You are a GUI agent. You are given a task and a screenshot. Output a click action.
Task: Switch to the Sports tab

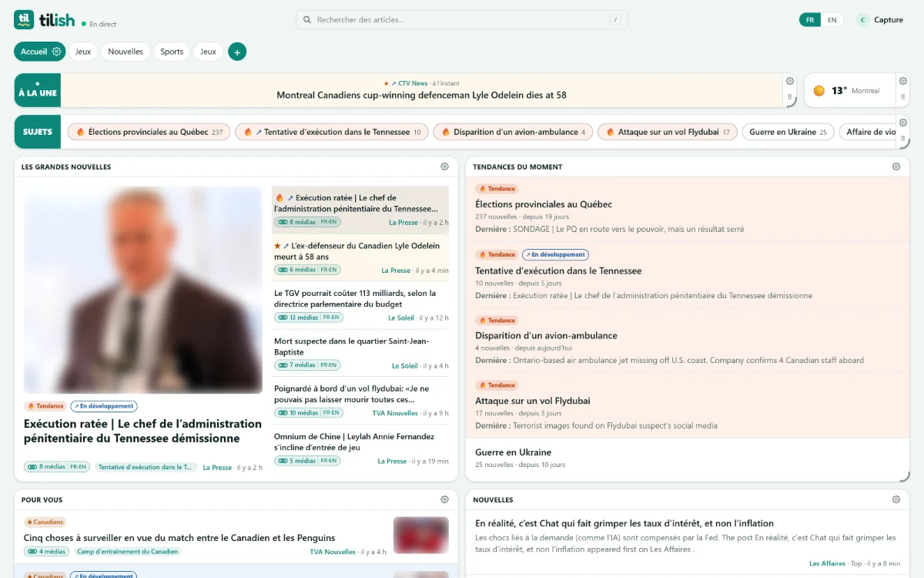pyautogui.click(x=172, y=52)
